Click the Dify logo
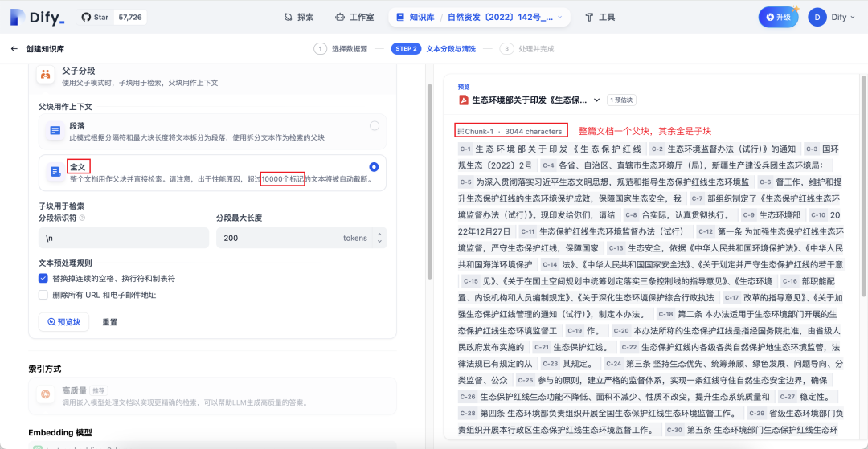Image resolution: width=868 pixels, height=449 pixels. click(36, 17)
